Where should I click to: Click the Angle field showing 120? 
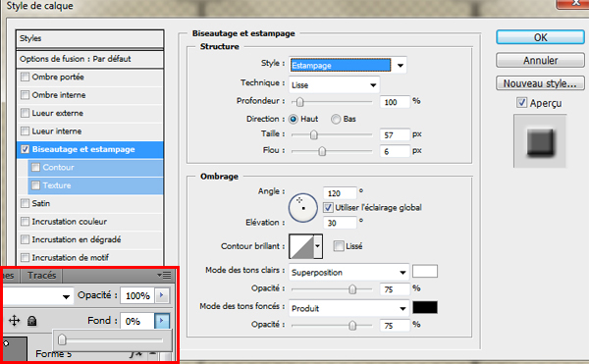click(340, 193)
